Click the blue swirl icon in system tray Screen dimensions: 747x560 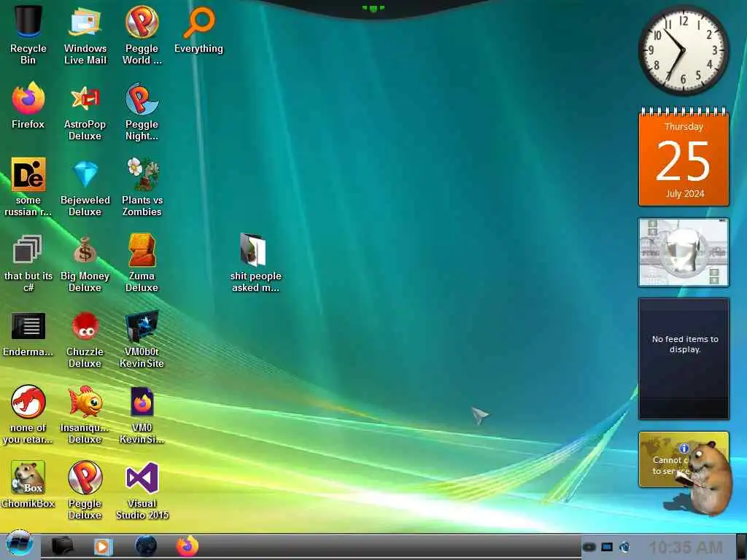(624, 547)
